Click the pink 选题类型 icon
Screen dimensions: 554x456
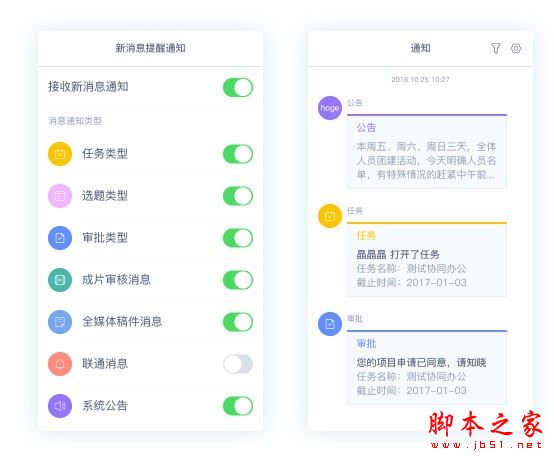point(60,196)
